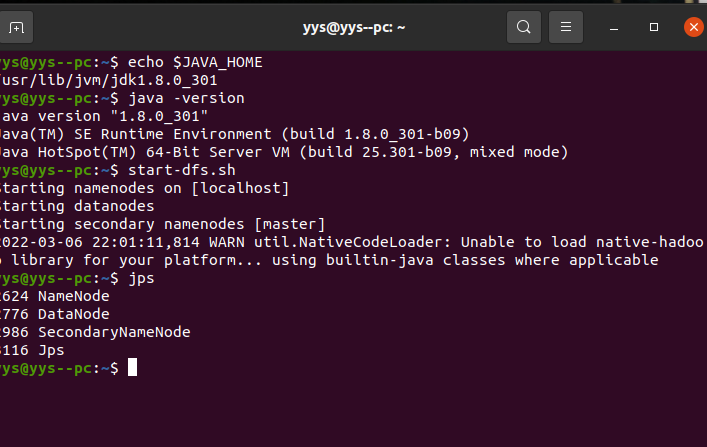Viewport: 707px width, 447px height.
Task: Click the NameNode process line
Action: [x=55, y=296]
